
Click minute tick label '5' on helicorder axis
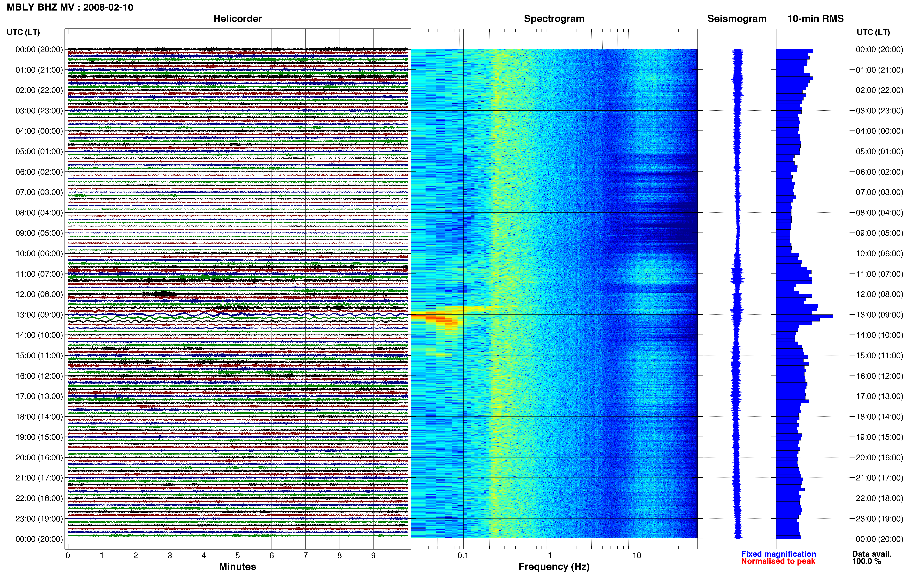(238, 555)
